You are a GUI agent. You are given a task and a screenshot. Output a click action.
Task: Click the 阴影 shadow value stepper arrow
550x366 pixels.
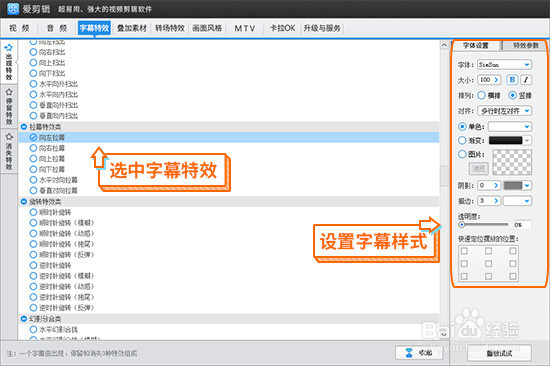pos(496,185)
